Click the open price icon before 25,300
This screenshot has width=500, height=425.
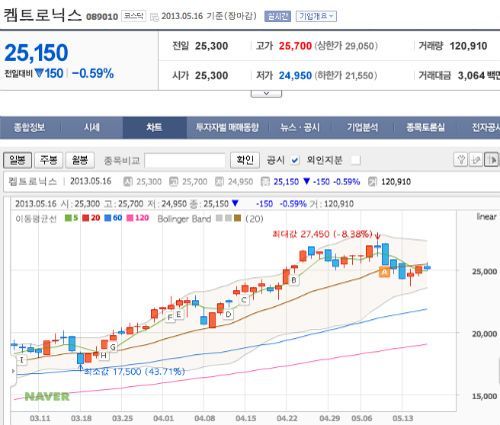coord(128,182)
